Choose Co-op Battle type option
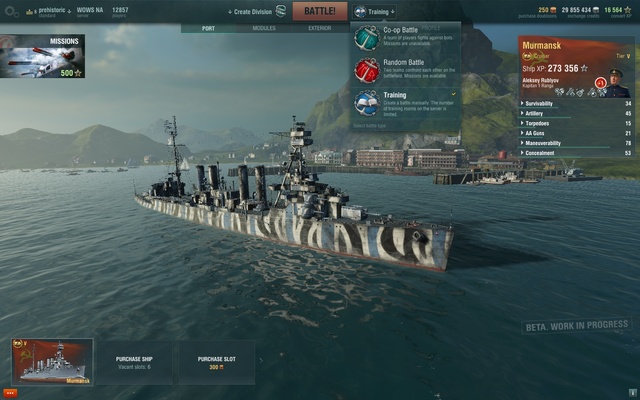This screenshot has width=640, height=400. (x=406, y=38)
